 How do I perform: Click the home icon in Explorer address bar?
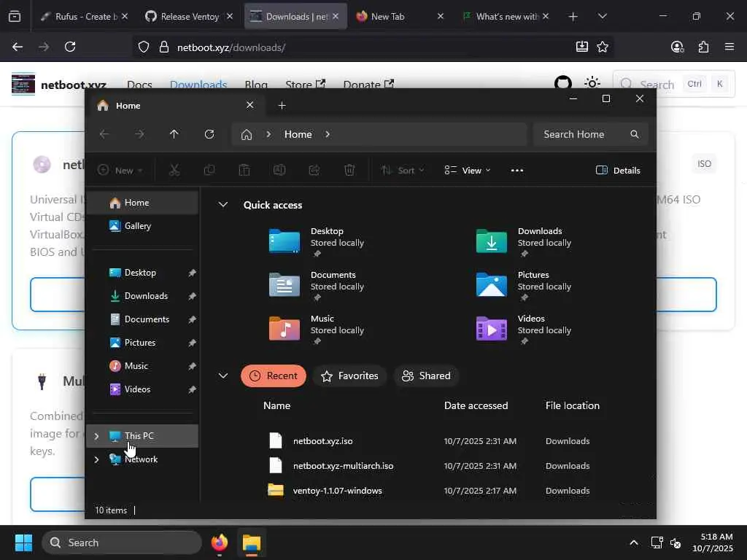click(x=247, y=135)
